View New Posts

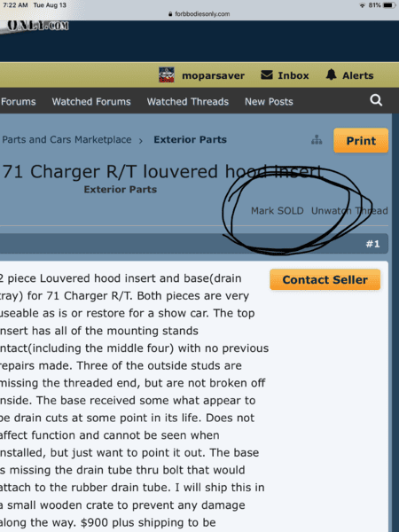click(269, 101)
